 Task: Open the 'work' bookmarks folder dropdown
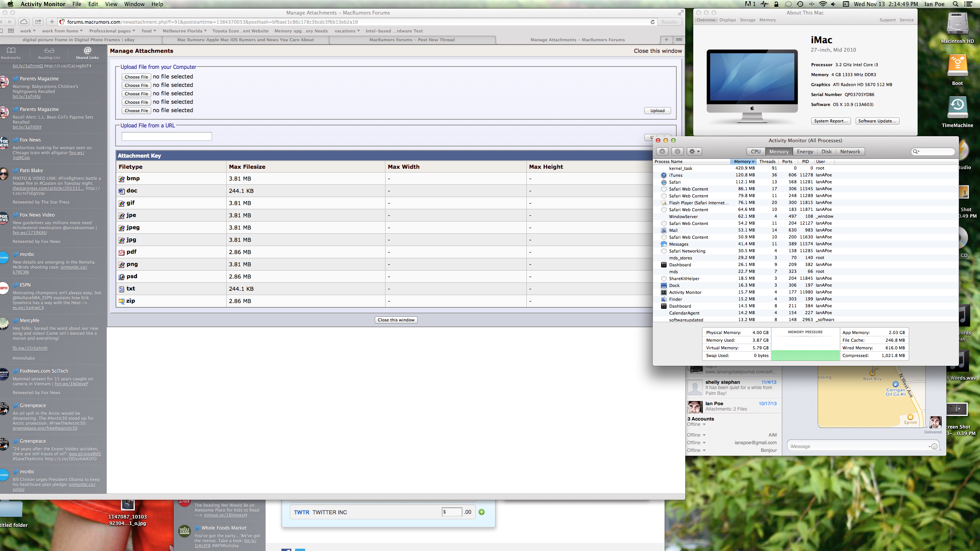(x=28, y=31)
